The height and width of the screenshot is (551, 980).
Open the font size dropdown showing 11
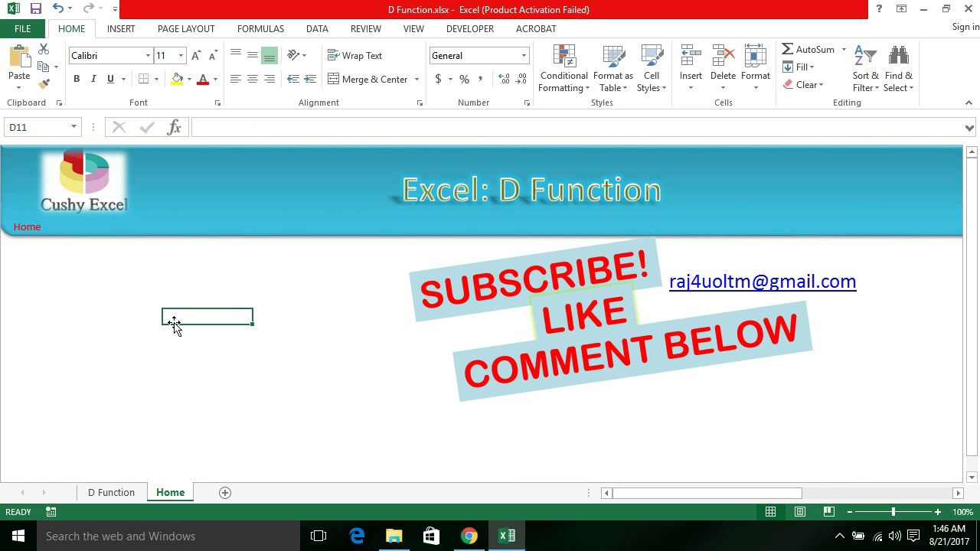[181, 55]
